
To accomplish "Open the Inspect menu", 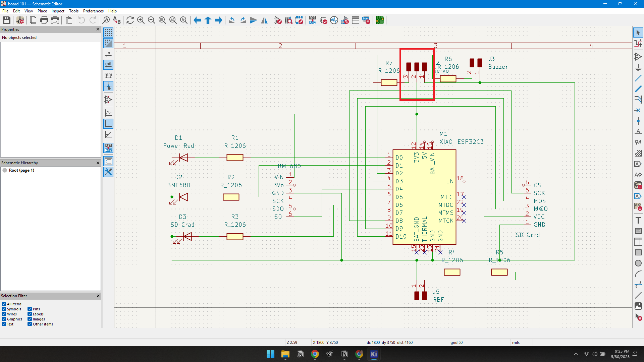I will tap(58, 11).
